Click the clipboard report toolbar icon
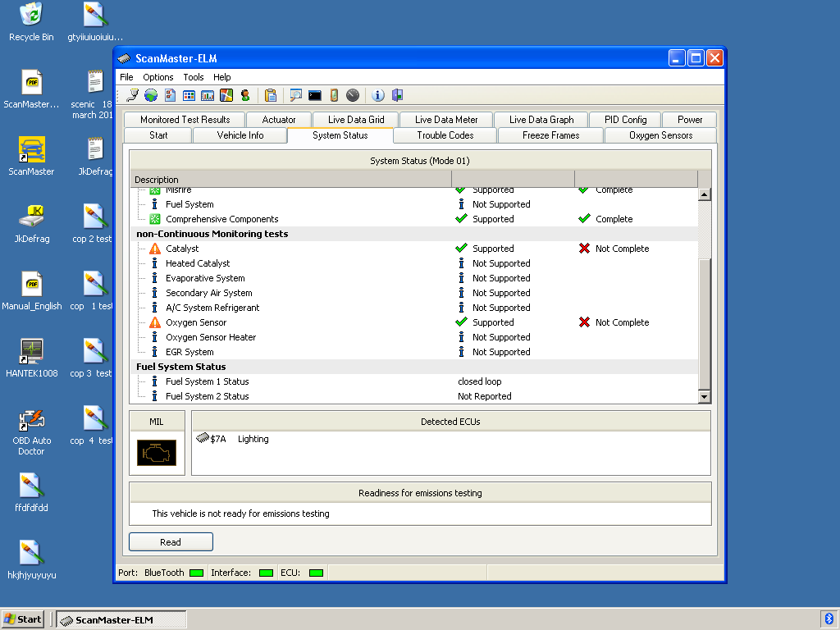This screenshot has width=840, height=630. tap(271, 95)
